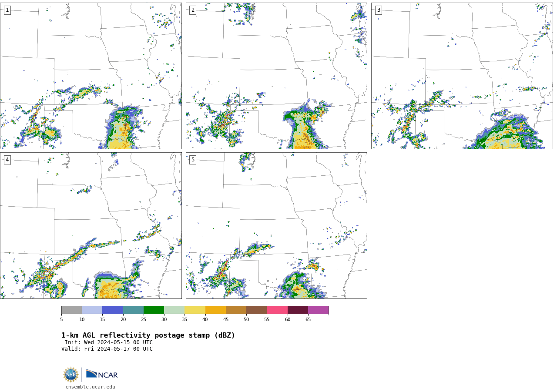Click the dark brown 50-55 dBZ swatch

pyautogui.click(x=257, y=310)
